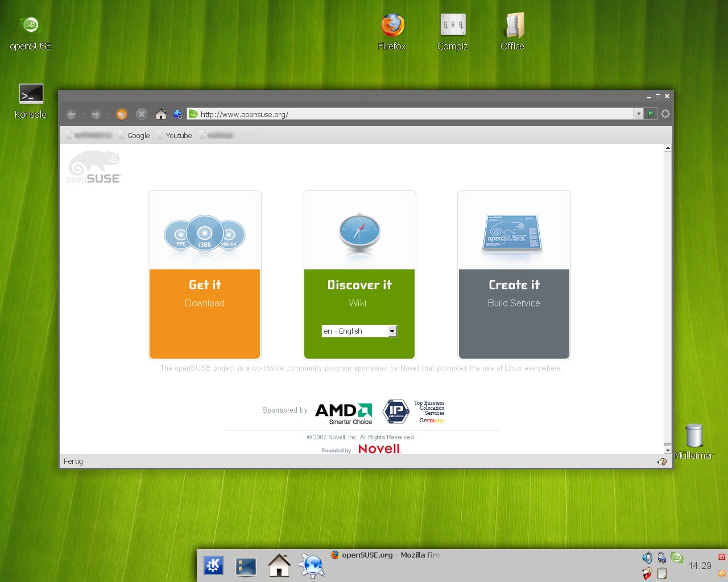Open the Home folder icon in the panel
728x582 pixels.
point(279,566)
